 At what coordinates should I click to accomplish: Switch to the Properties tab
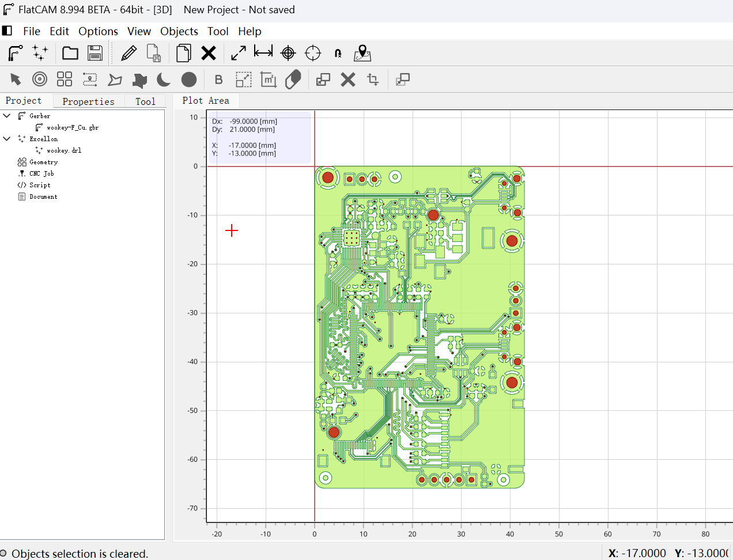88,101
